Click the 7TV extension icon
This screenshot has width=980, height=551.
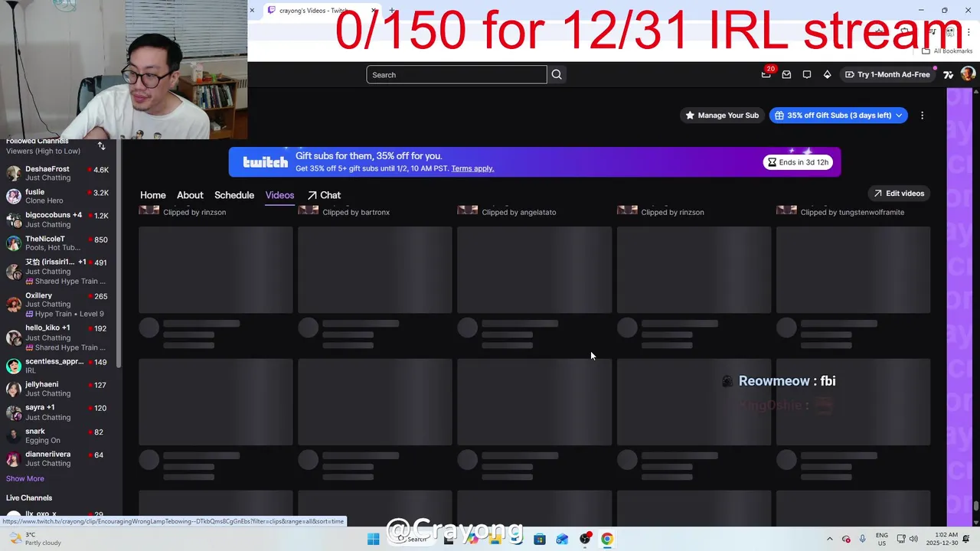pos(948,74)
